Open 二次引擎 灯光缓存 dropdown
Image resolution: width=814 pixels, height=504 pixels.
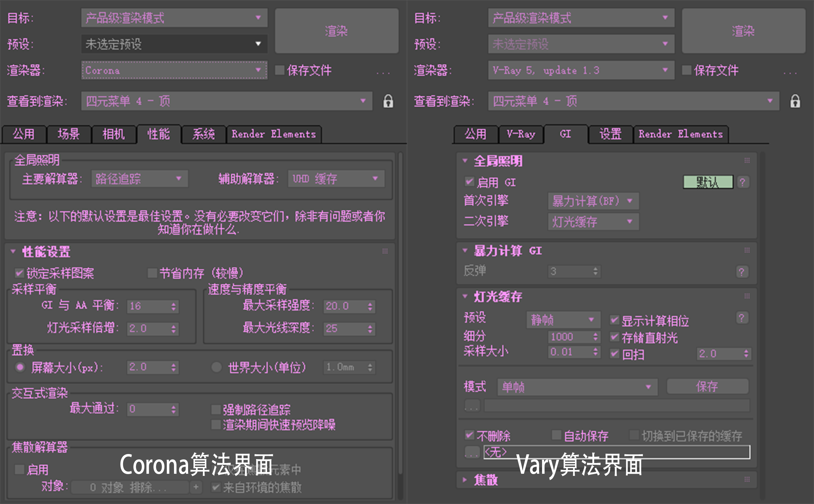coord(594,221)
